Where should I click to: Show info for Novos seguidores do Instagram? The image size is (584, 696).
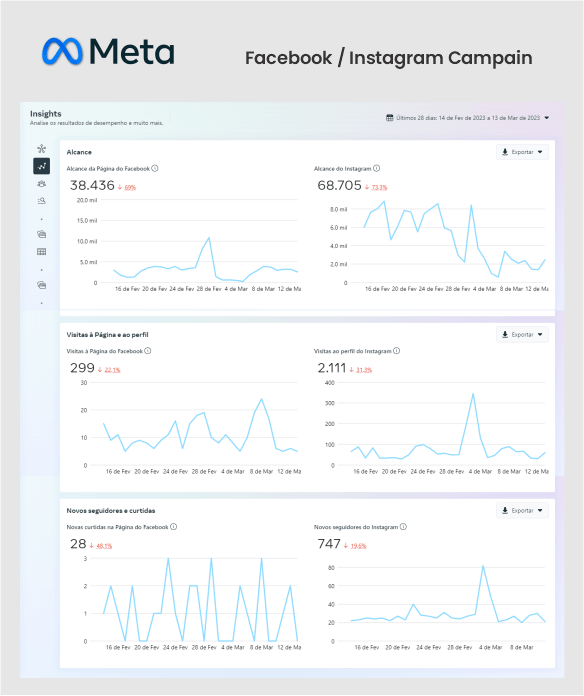point(403,526)
